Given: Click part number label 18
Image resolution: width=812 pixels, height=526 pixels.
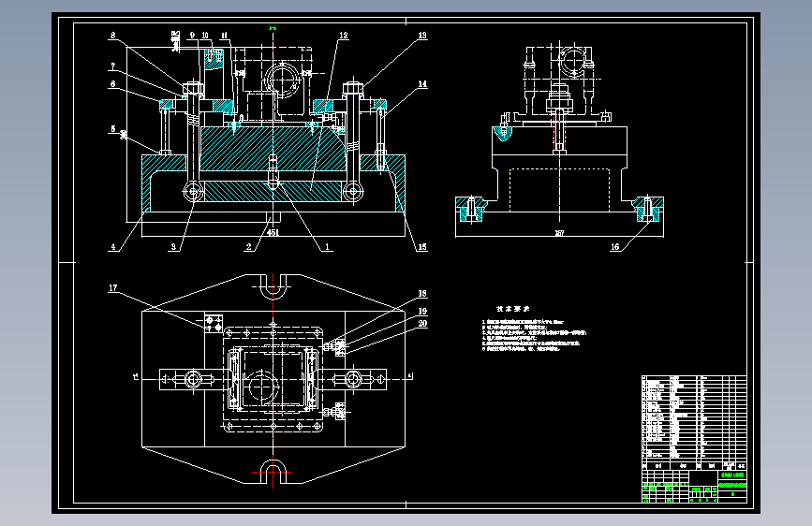Looking at the screenshot, I should [422, 294].
